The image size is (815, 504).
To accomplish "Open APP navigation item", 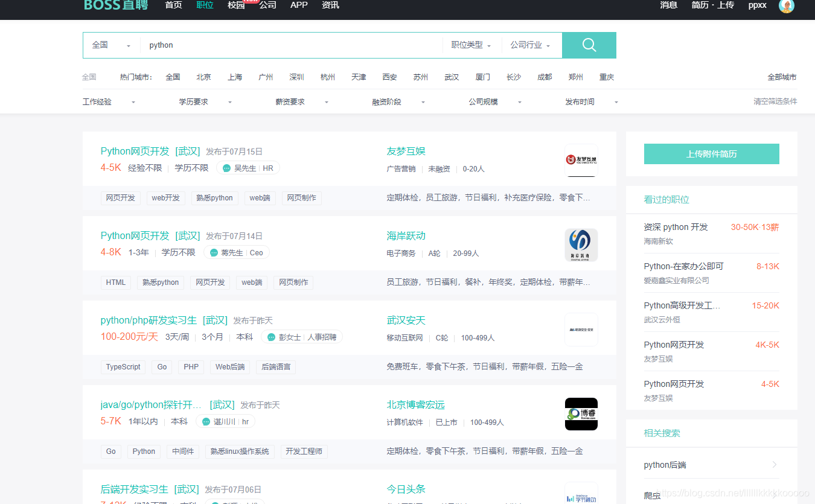I will pyautogui.click(x=299, y=5).
